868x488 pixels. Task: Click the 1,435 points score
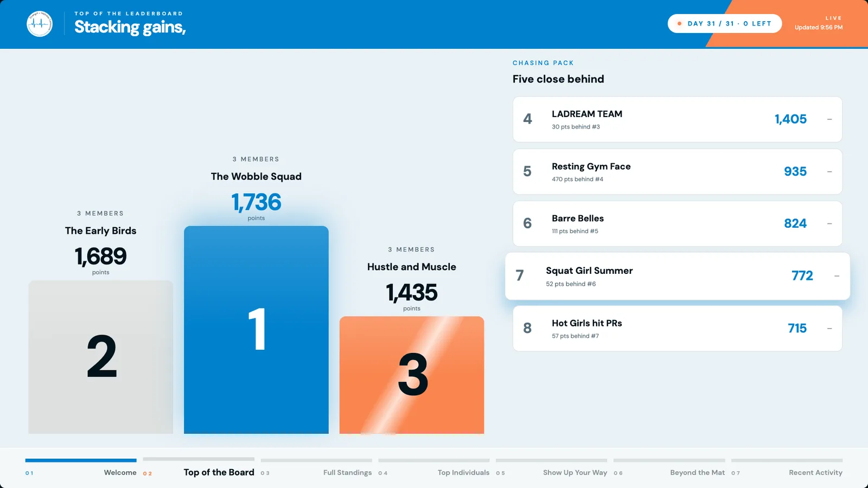(412, 293)
